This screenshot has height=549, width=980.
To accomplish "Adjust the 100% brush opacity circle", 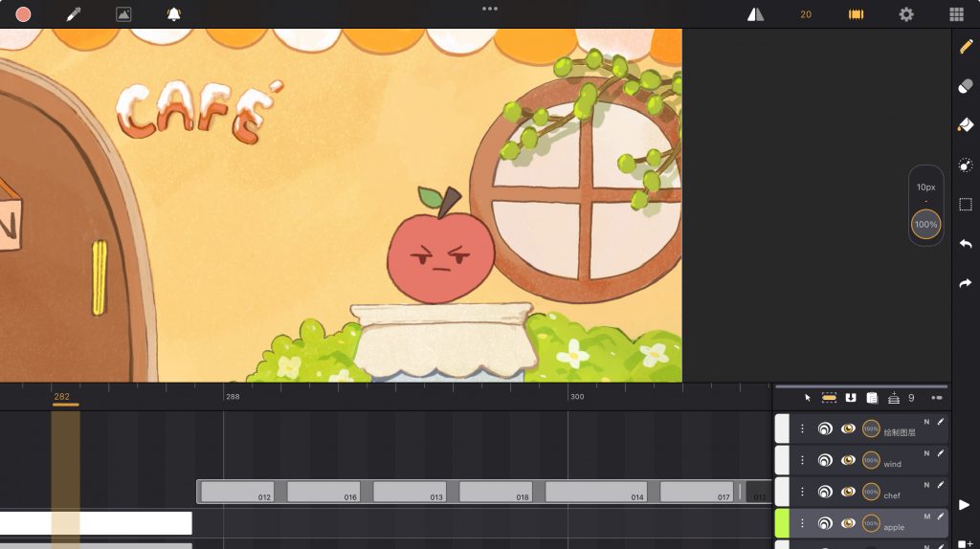I will 925,224.
